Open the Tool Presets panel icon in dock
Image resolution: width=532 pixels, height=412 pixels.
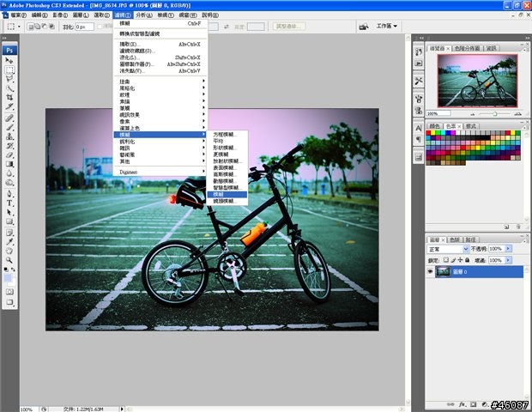tap(419, 81)
